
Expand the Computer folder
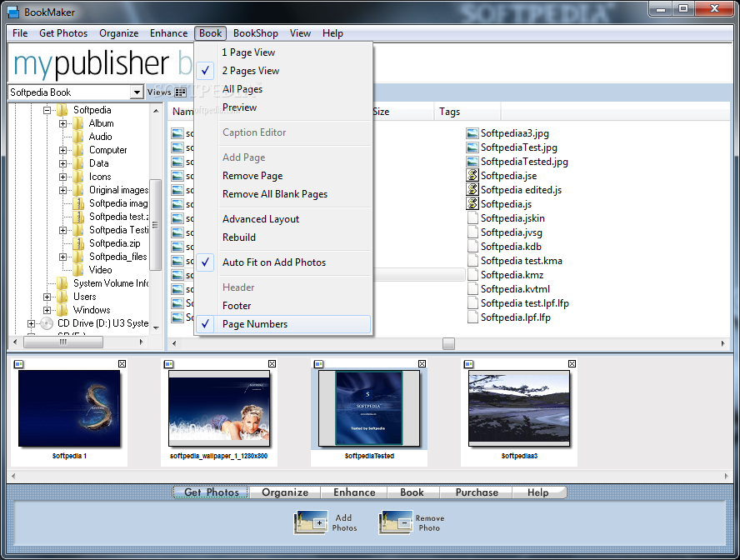tap(62, 150)
